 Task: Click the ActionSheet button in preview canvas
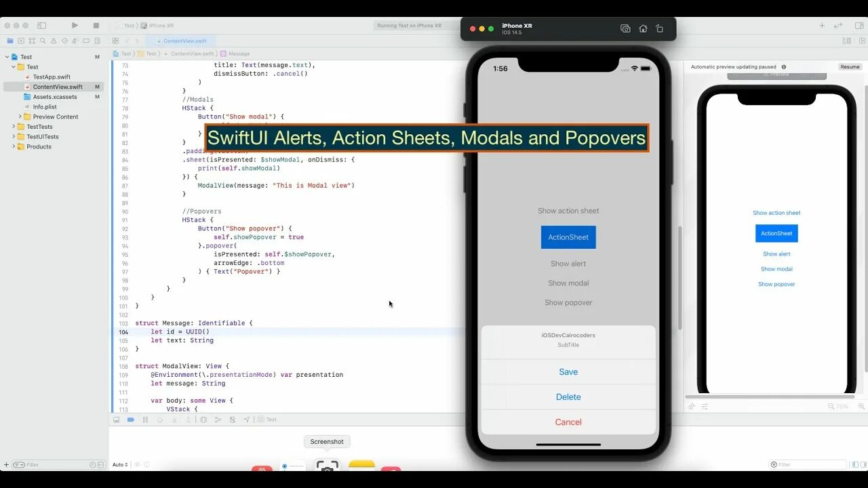pos(776,233)
